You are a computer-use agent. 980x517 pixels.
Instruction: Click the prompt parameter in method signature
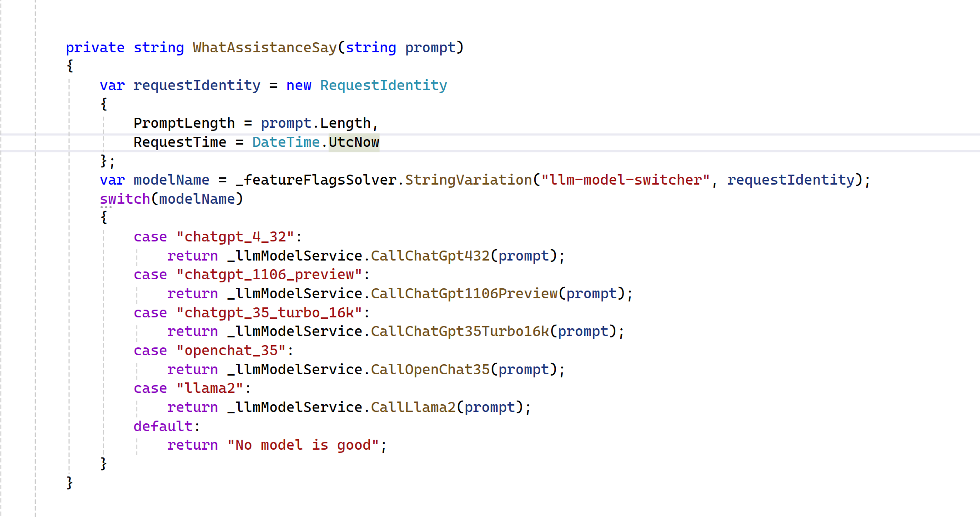pyautogui.click(x=430, y=48)
